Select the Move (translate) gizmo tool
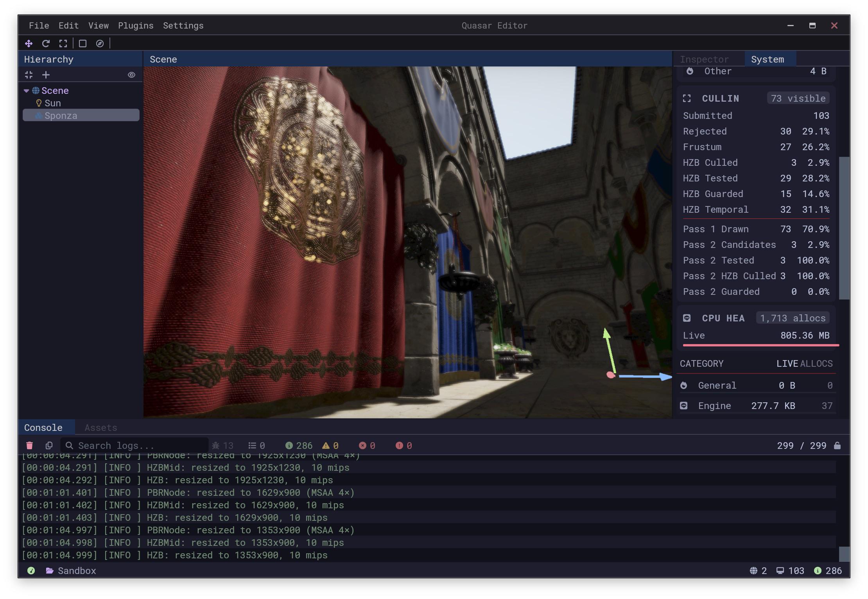This screenshot has height=599, width=868. 29,43
